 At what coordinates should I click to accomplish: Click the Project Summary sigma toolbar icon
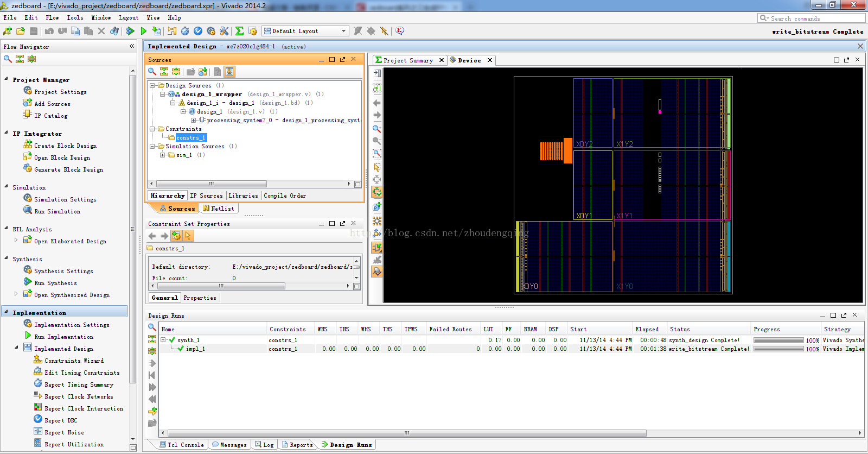239,31
